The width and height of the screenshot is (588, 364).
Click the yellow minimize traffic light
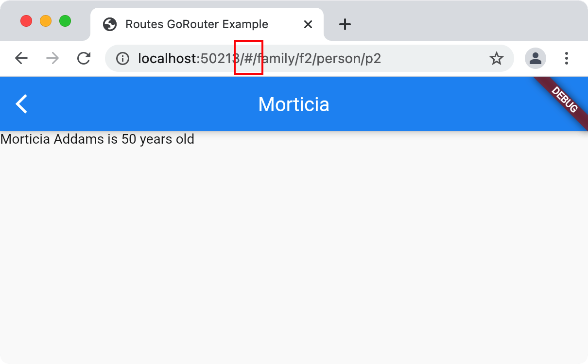coord(46,21)
